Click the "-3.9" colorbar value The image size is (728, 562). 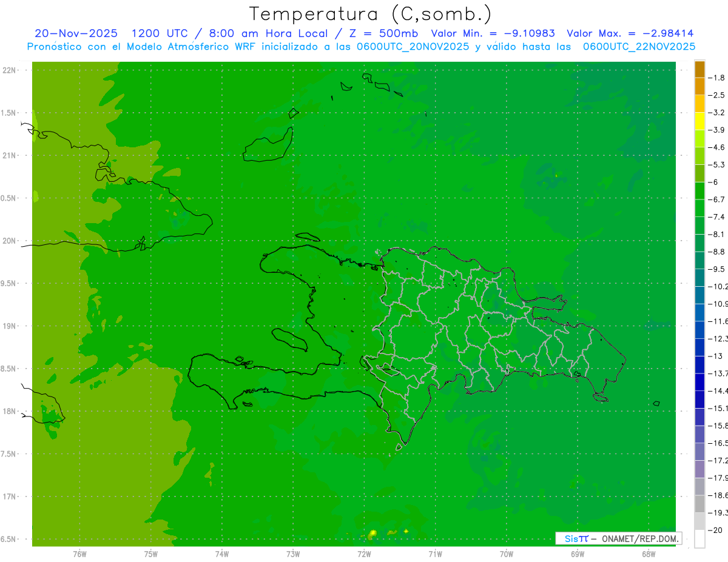[716, 130]
